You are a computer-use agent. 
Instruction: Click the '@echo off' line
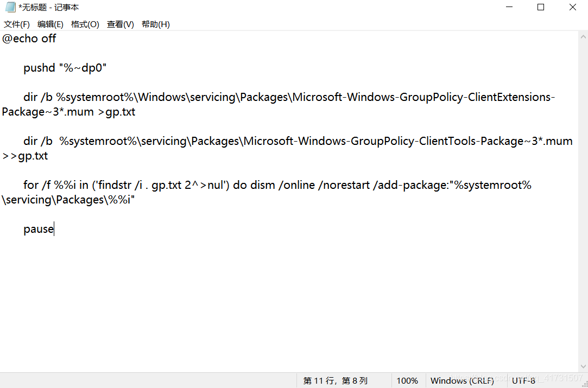click(29, 38)
